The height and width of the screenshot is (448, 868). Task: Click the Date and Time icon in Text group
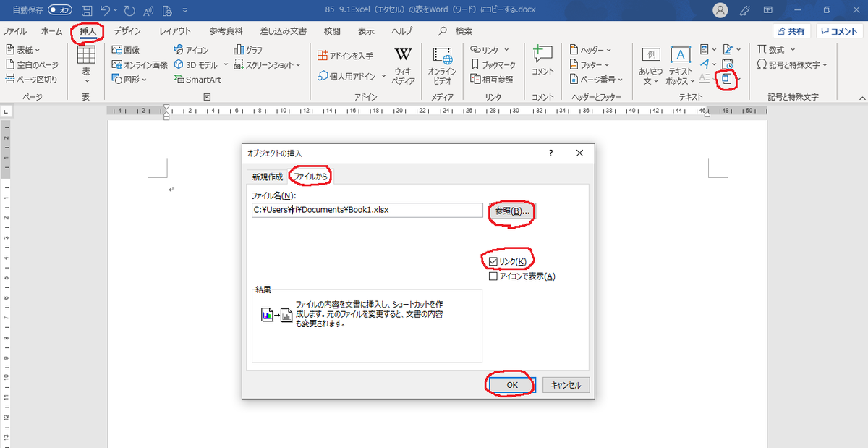click(x=728, y=64)
